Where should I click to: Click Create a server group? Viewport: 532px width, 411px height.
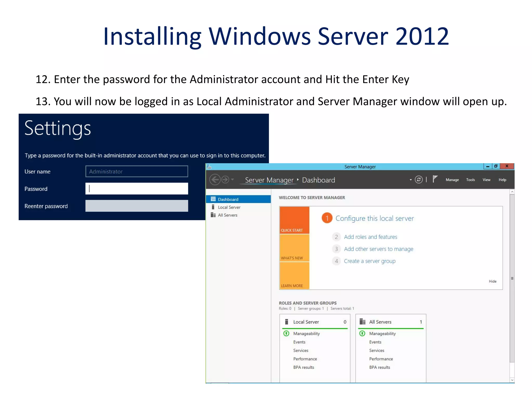click(370, 261)
